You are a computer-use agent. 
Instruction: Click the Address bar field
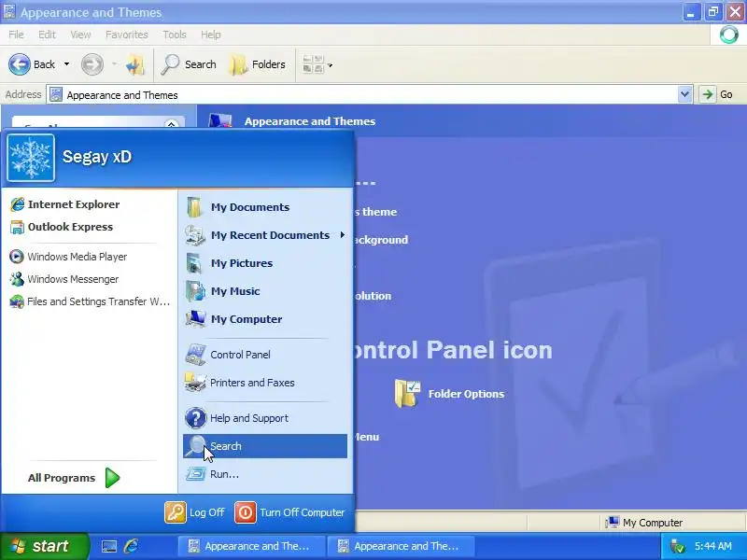(362, 95)
